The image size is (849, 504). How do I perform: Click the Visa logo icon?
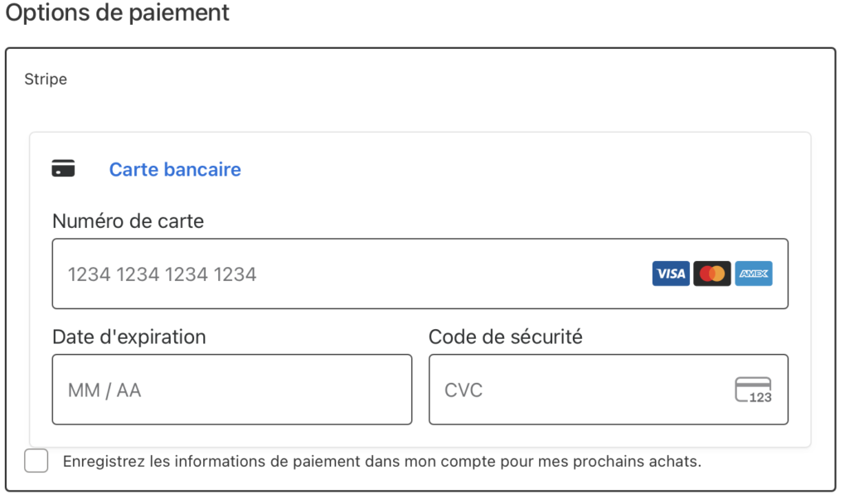[x=670, y=274]
